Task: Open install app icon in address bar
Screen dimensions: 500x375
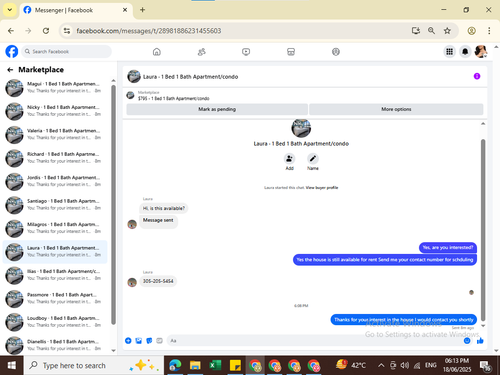Action: pos(415,31)
